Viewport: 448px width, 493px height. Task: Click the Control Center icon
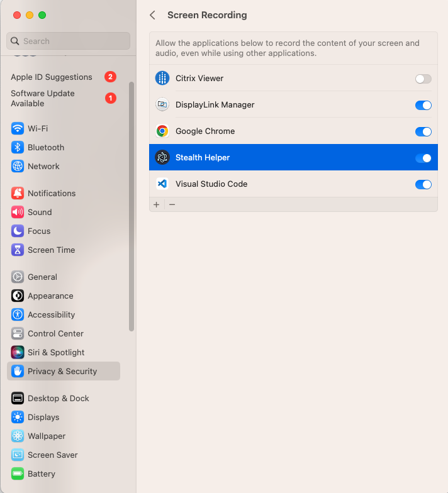18,333
